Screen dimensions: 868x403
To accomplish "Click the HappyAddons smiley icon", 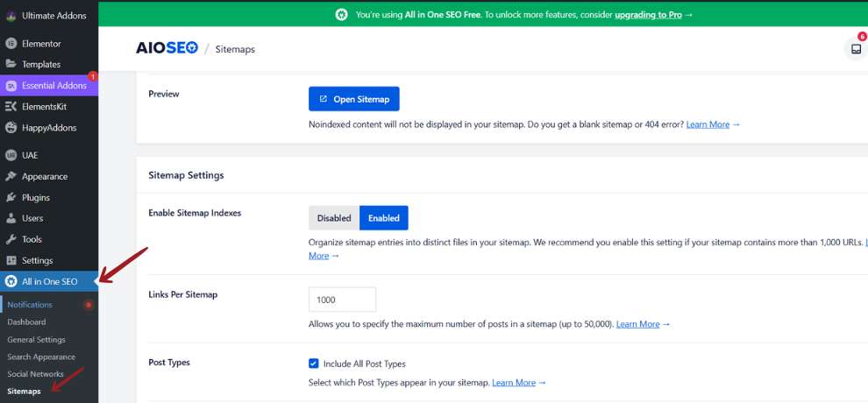I will point(11,128).
